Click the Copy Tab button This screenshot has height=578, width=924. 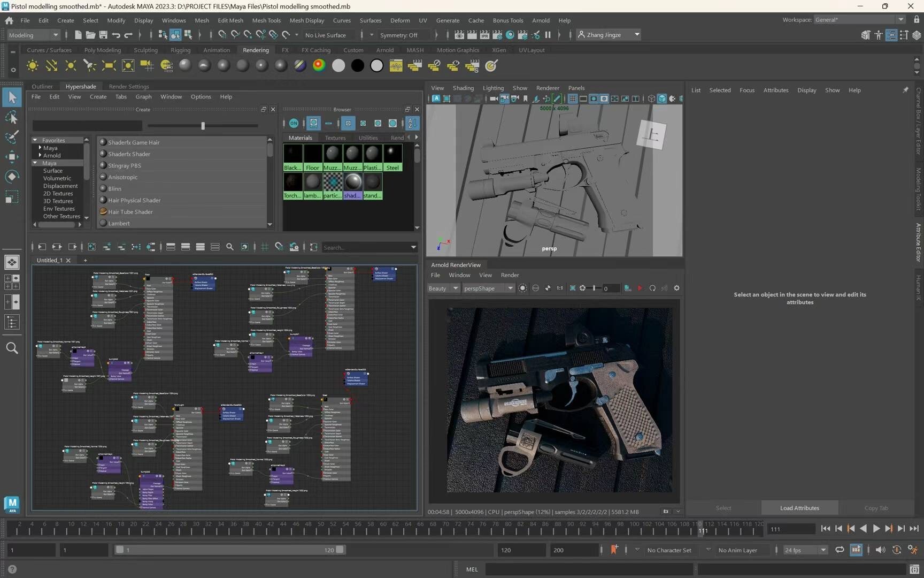[x=876, y=507]
